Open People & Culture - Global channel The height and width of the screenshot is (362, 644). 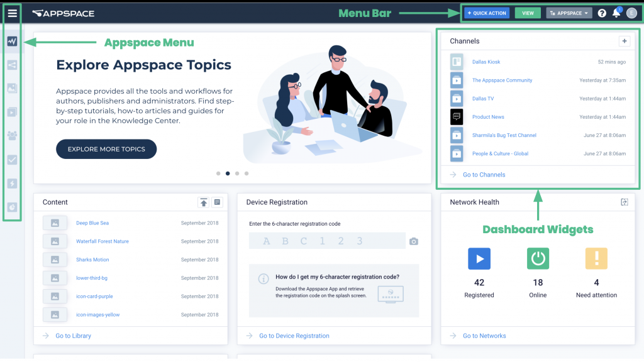[x=500, y=153]
